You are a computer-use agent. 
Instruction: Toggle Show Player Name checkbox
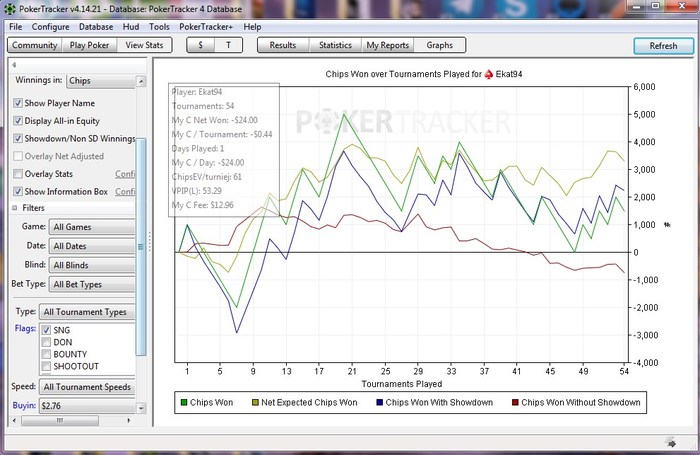(18, 103)
